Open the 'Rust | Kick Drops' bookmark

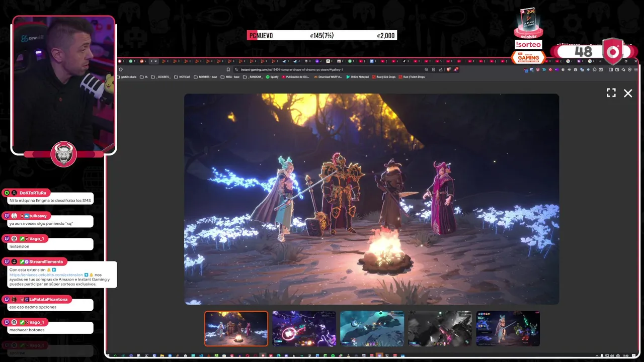pos(384,77)
